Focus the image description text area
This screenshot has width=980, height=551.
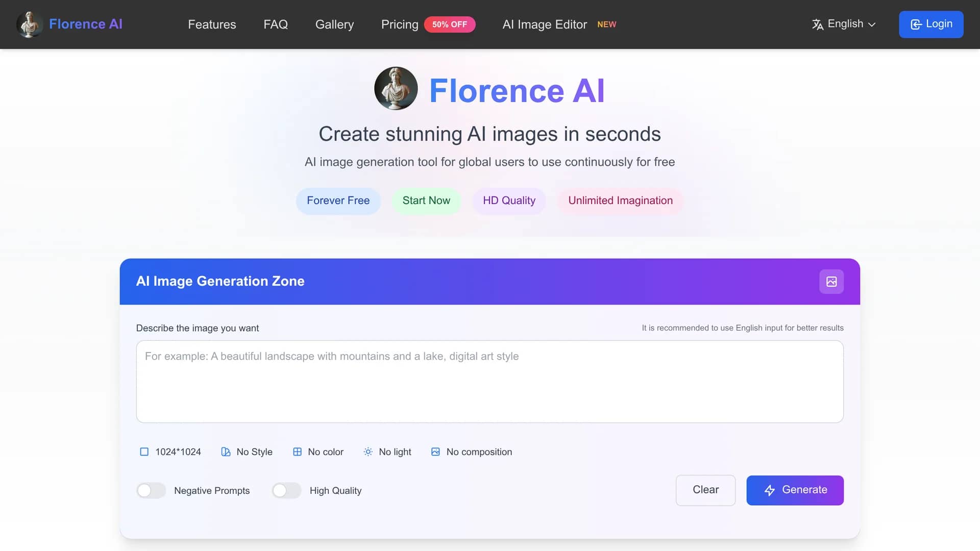tap(490, 382)
